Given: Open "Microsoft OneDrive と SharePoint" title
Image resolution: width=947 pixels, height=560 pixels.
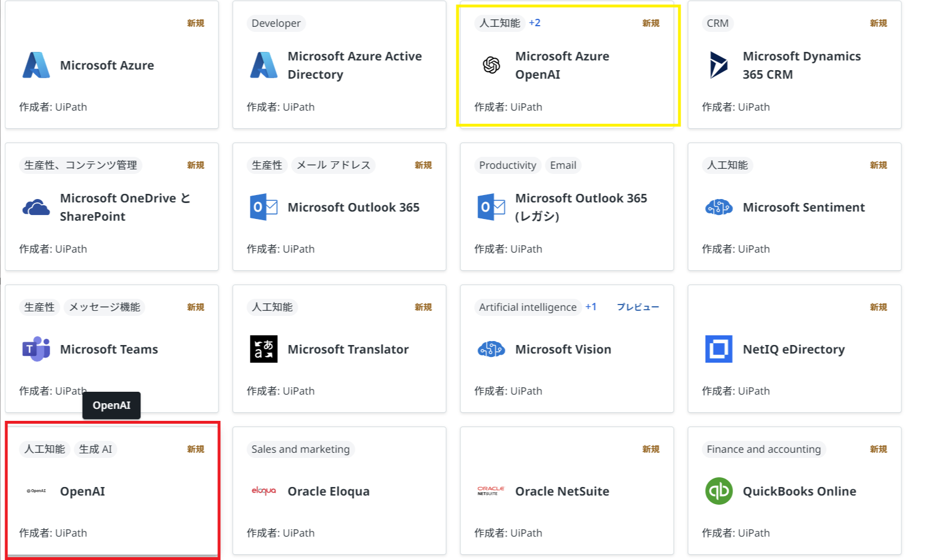Looking at the screenshot, I should tap(126, 207).
